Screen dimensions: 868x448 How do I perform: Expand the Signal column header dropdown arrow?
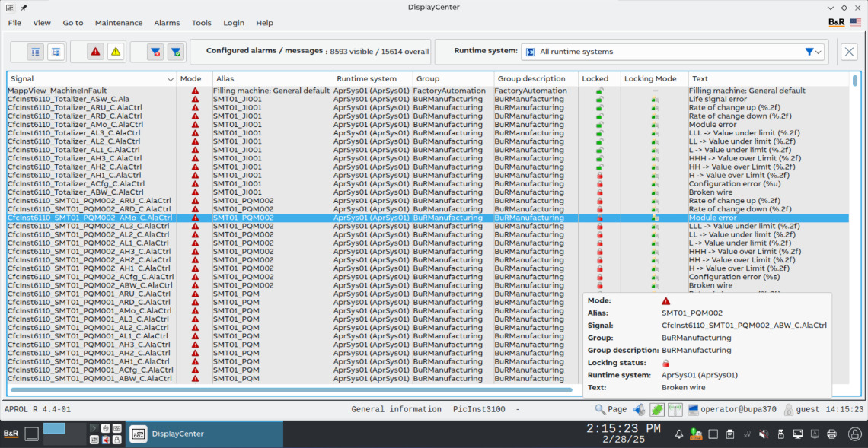[x=170, y=79]
